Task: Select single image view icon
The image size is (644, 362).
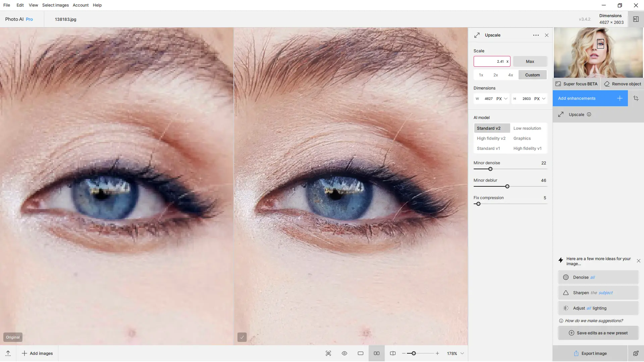Action: pyautogui.click(x=360, y=353)
